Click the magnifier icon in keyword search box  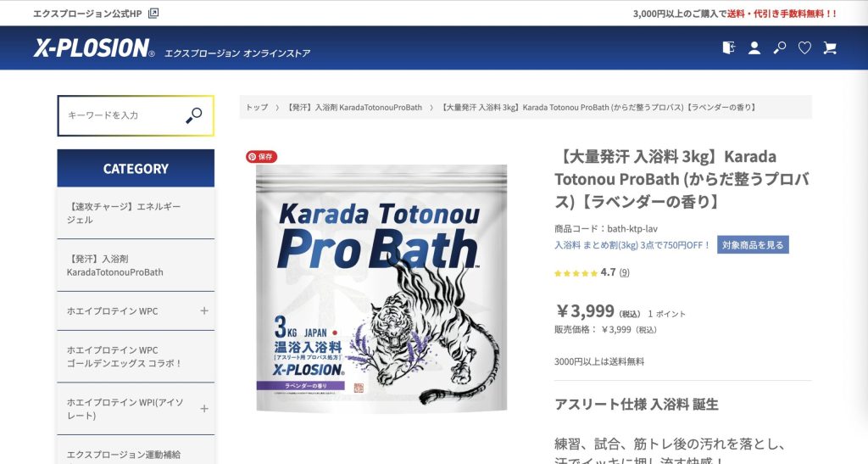tap(194, 115)
